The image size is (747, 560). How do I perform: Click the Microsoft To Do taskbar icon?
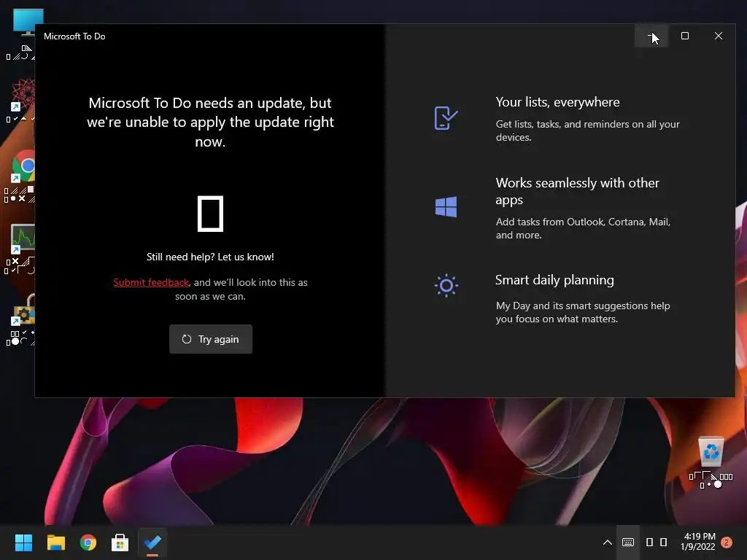click(x=152, y=542)
